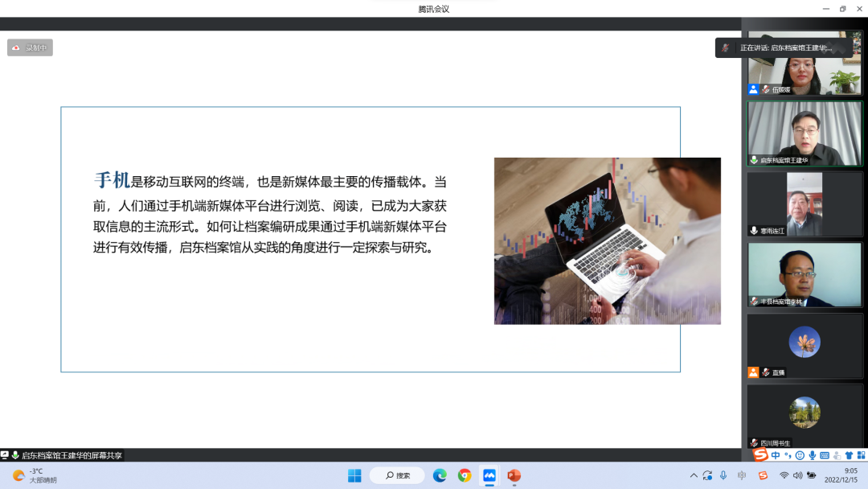The image size is (868, 489).
Task: Click the 腾讯会议 window title
Action: tap(433, 9)
